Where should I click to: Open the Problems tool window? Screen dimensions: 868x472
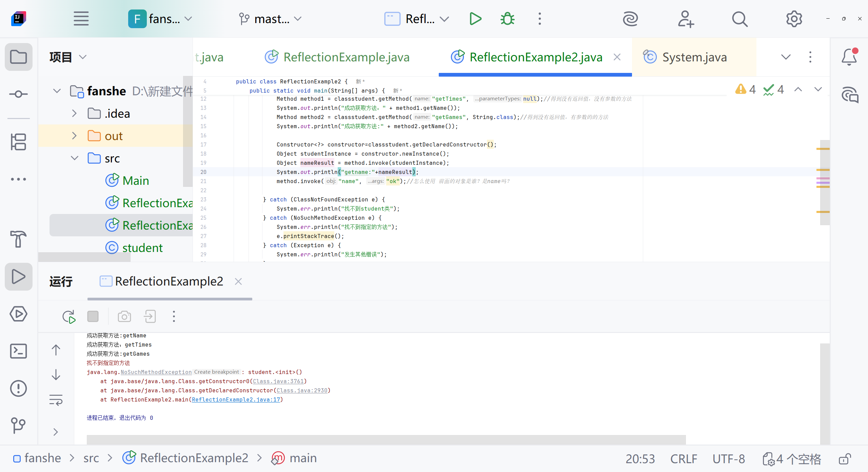[x=18, y=388]
